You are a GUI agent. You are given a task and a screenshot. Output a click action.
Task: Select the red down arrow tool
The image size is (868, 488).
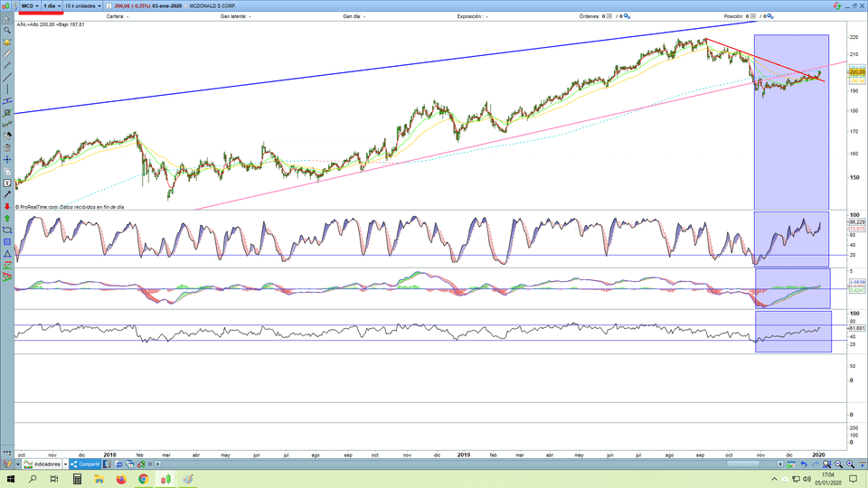click(6, 207)
